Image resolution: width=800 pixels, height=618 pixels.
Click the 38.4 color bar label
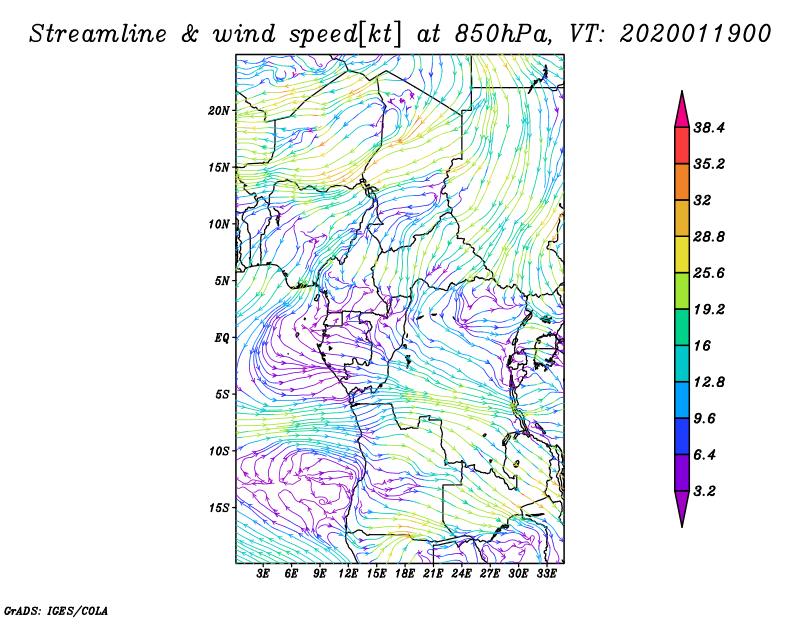coord(708,127)
